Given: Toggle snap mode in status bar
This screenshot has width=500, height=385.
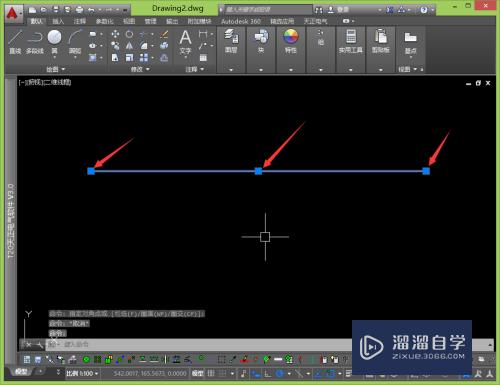Looking at the screenshot, I should (x=222, y=373).
